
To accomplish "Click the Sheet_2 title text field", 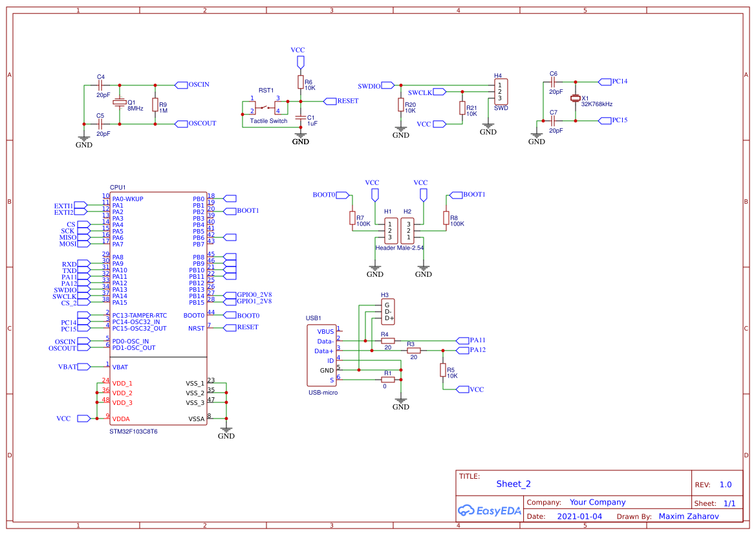I will tap(513, 483).
